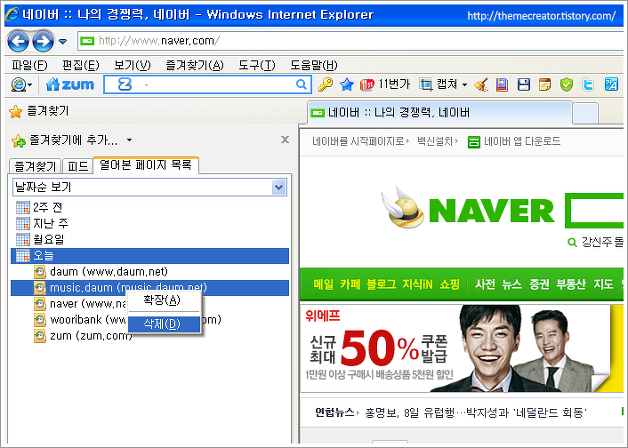Image resolution: width=628 pixels, height=448 pixels.
Task: Choose 확장(A) in the context menu
Action: click(164, 300)
